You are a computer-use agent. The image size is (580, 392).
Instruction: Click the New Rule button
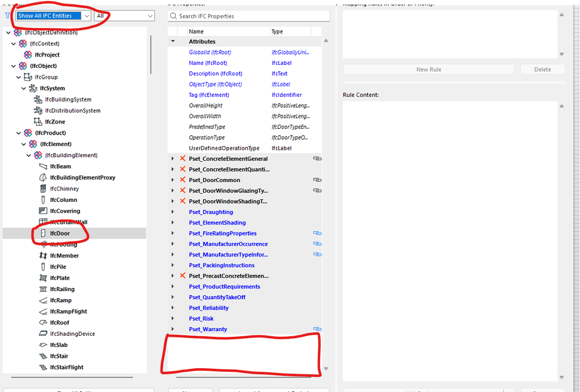pyautogui.click(x=428, y=70)
